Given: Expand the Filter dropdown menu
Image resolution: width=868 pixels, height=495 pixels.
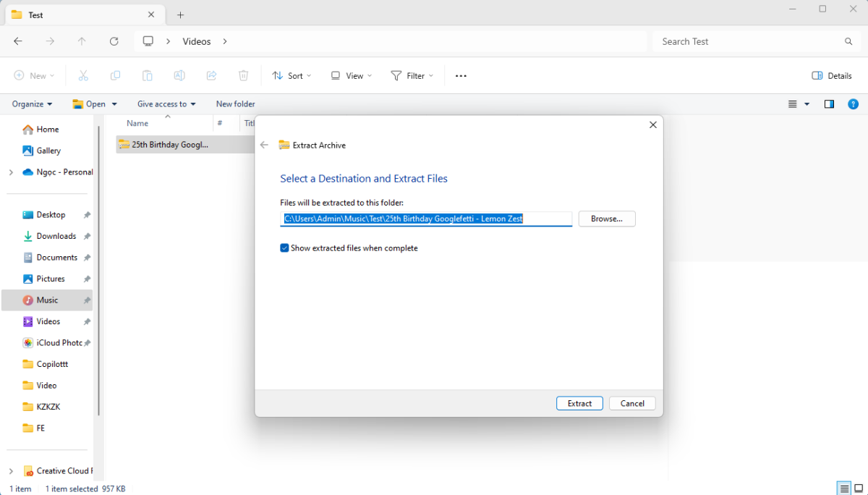Looking at the screenshot, I should (x=412, y=75).
